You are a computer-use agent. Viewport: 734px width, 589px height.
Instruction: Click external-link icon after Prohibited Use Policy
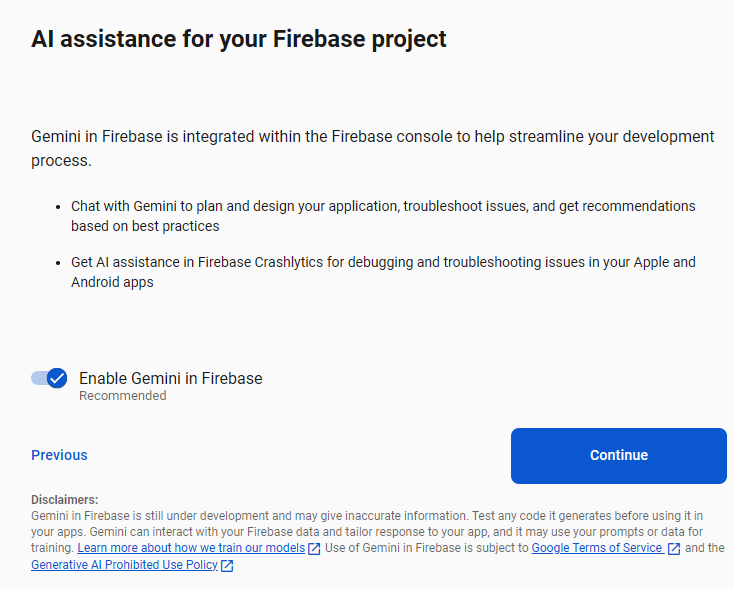pos(227,566)
